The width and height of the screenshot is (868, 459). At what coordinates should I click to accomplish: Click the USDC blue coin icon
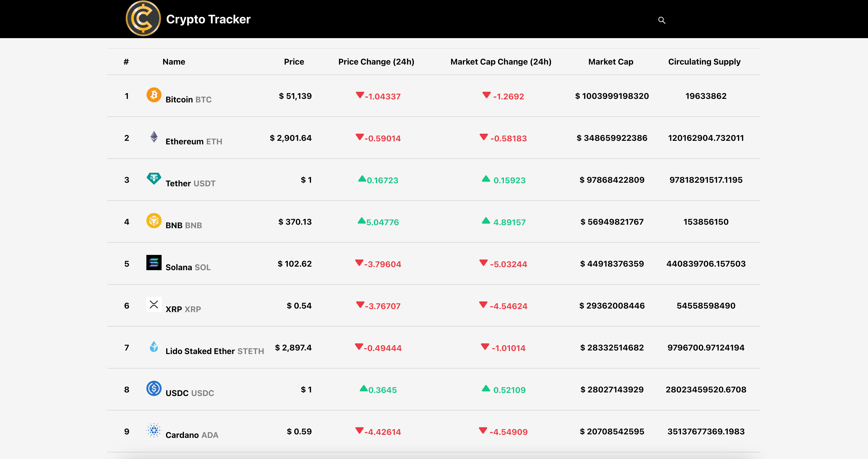click(154, 388)
